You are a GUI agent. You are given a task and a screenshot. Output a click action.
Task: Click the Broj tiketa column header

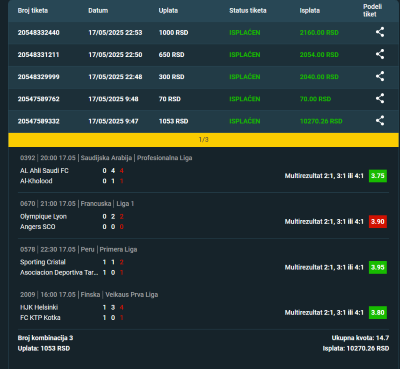pos(33,11)
